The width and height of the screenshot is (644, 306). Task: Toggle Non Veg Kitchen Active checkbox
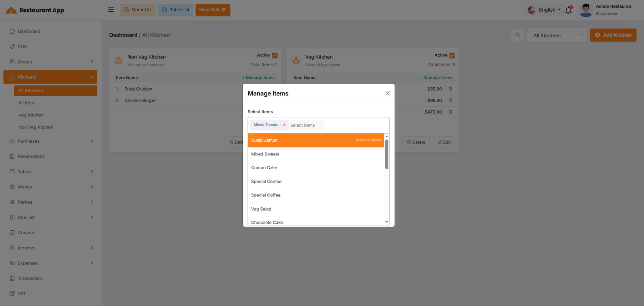(x=275, y=56)
